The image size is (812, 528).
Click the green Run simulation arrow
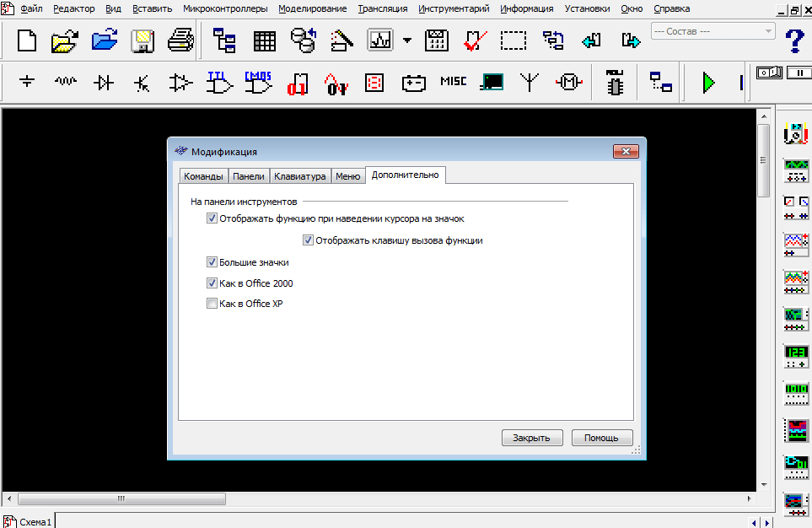tap(708, 83)
